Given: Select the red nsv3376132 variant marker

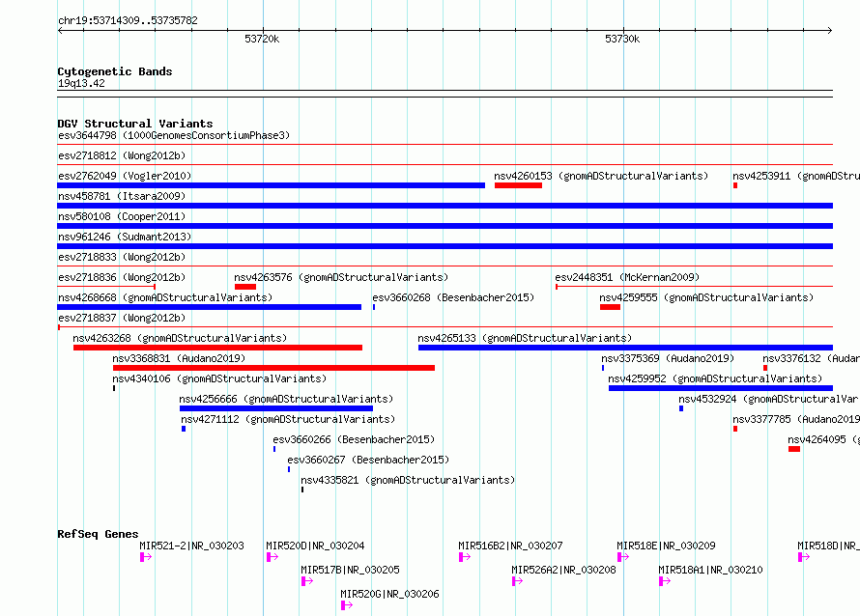Looking at the screenshot, I should (x=764, y=368).
